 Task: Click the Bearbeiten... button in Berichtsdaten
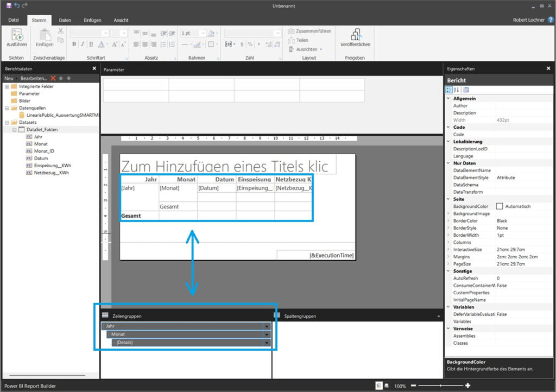(x=34, y=79)
